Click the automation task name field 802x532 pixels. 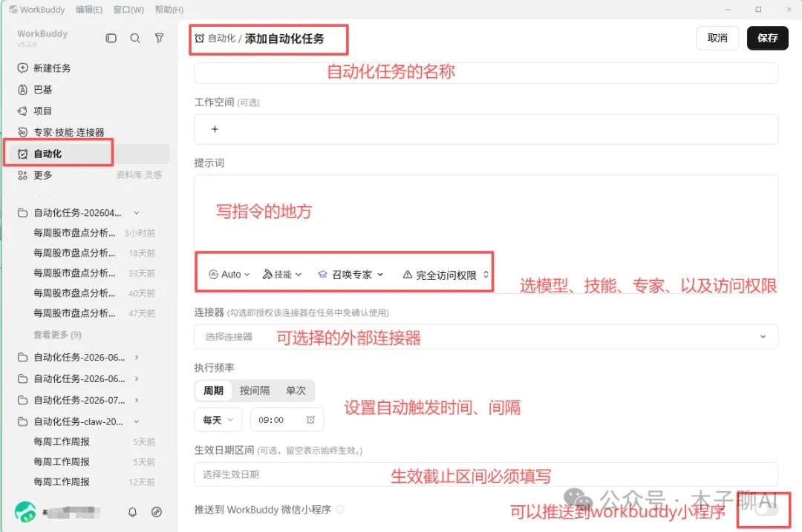(x=486, y=73)
